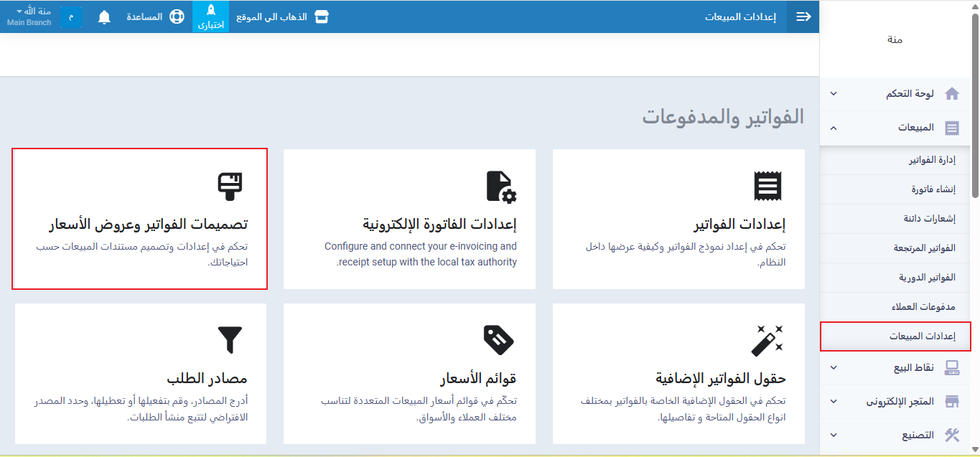
Task: Click the funnel icon for order sources
Action: pyautogui.click(x=230, y=339)
